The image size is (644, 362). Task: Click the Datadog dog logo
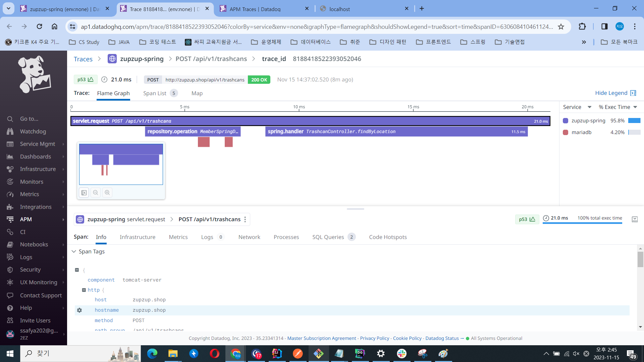[x=35, y=74]
